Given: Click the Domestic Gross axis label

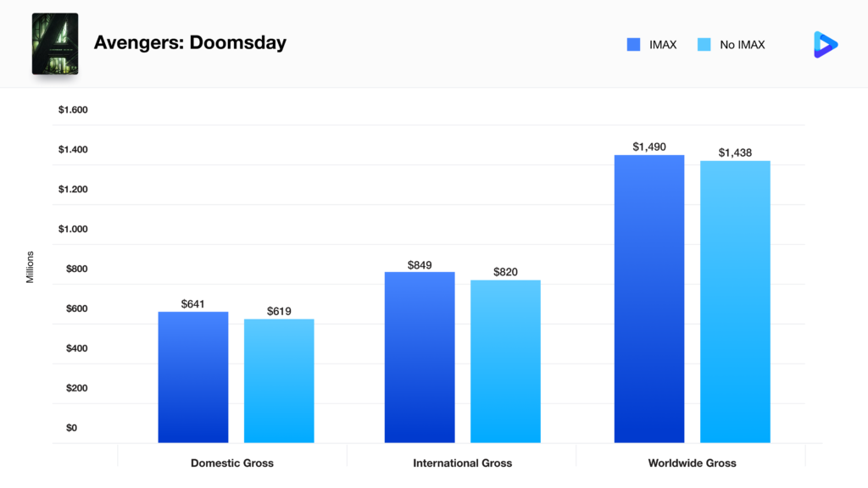Looking at the screenshot, I should pos(232,463).
